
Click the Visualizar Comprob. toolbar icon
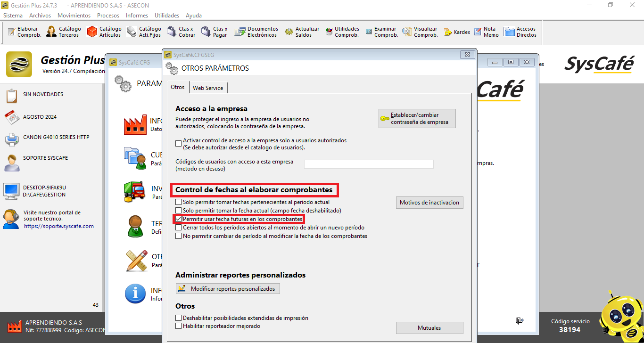point(407,32)
